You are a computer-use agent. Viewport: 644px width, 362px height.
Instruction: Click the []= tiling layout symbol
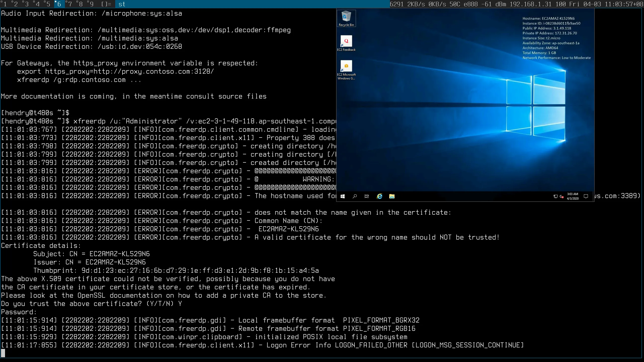point(106,4)
